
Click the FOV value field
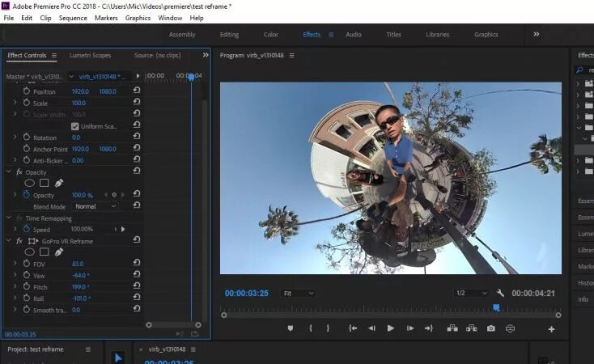click(78, 264)
